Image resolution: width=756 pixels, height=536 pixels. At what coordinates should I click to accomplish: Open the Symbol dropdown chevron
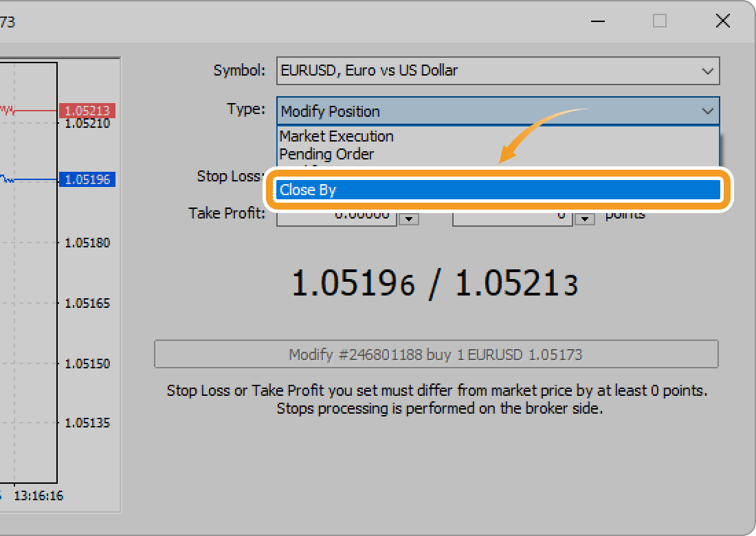tap(708, 71)
